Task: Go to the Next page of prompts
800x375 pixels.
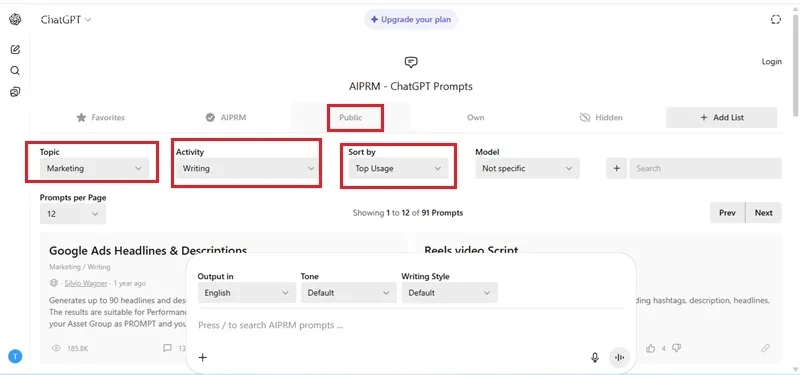Action: 763,213
